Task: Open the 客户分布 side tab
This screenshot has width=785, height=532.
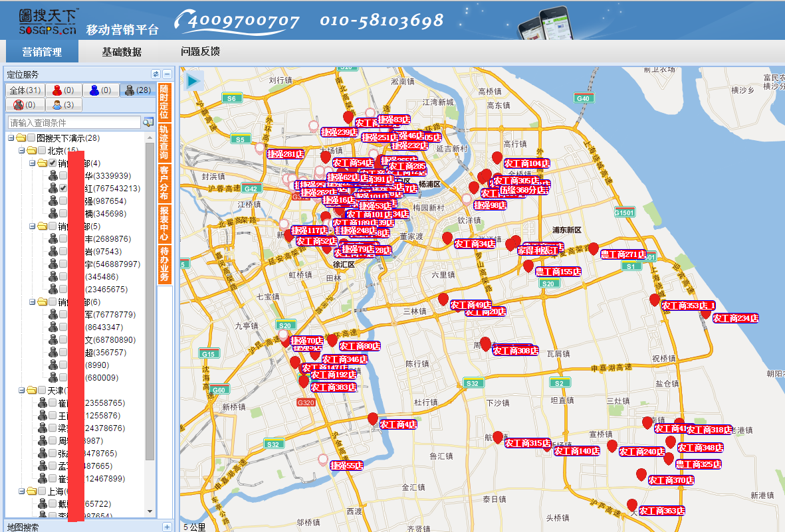Action: pos(164,184)
